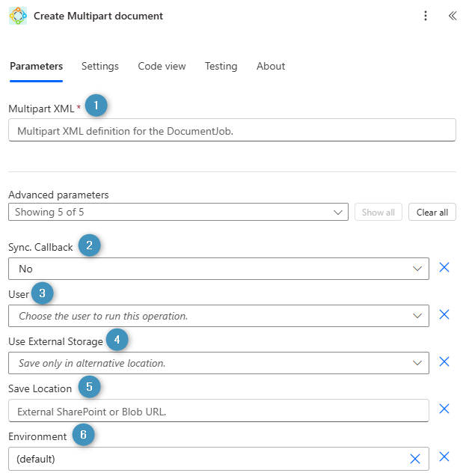Open the User selection dropdown
466x476 pixels.
click(x=218, y=316)
